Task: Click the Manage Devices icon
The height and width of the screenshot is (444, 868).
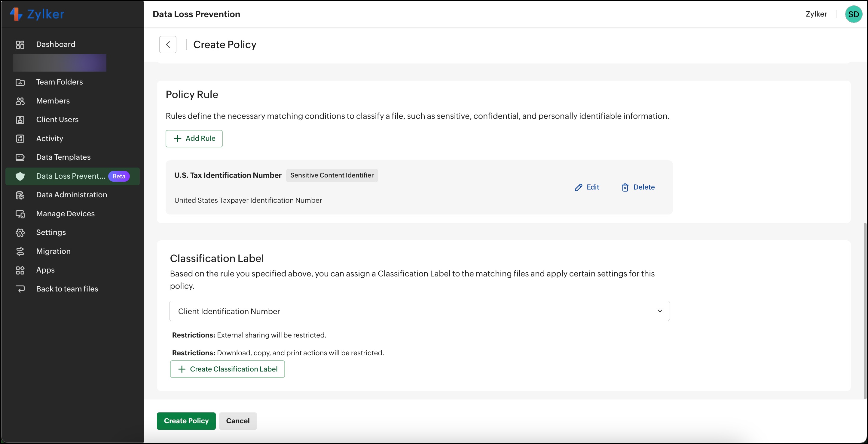Action: coord(20,214)
